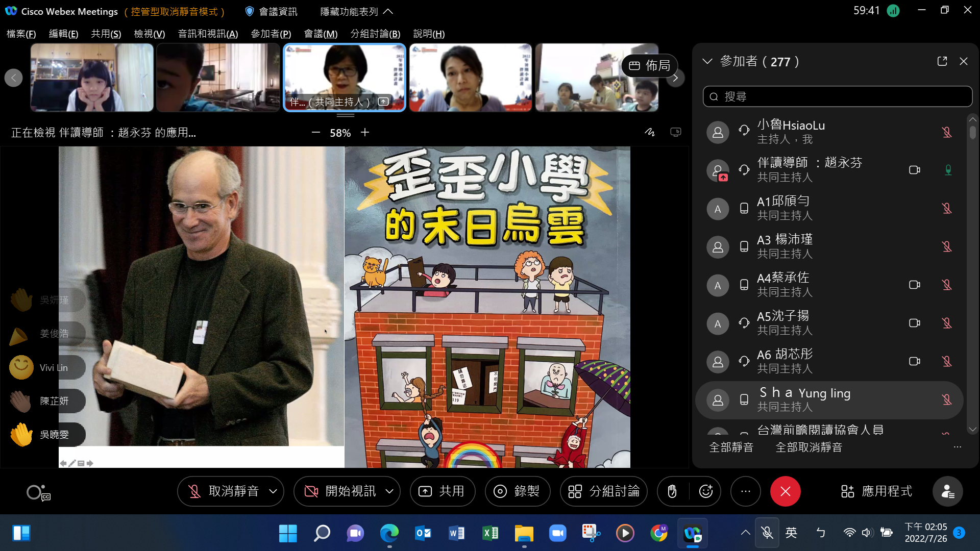Show hidden system tray icons chevron
Viewport: 980px width, 551px height.
click(745, 533)
